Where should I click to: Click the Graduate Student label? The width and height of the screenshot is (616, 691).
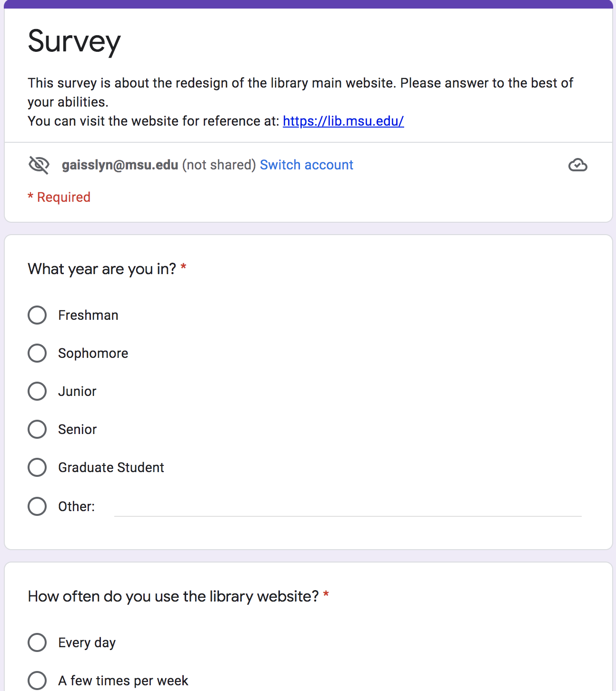(111, 467)
